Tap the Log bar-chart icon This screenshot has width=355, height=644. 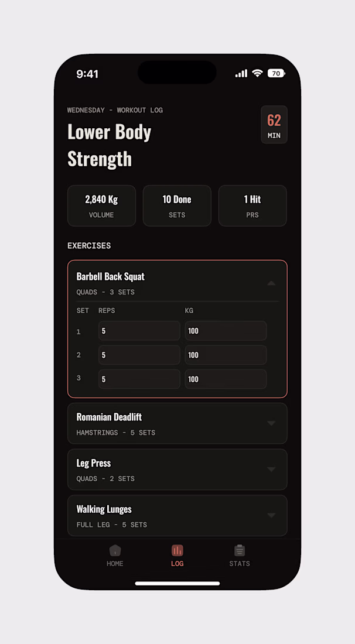click(x=177, y=550)
